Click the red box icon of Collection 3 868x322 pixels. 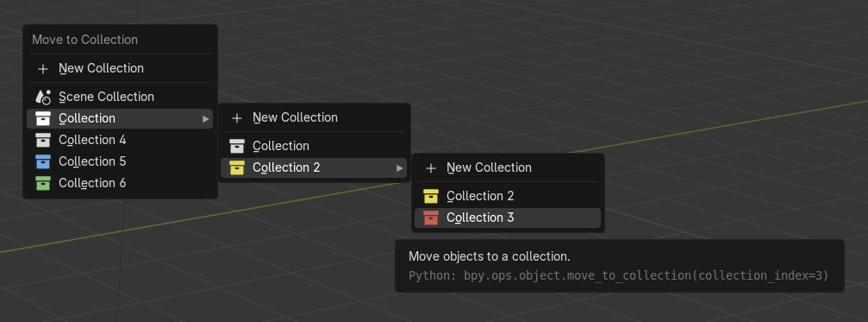coord(430,218)
